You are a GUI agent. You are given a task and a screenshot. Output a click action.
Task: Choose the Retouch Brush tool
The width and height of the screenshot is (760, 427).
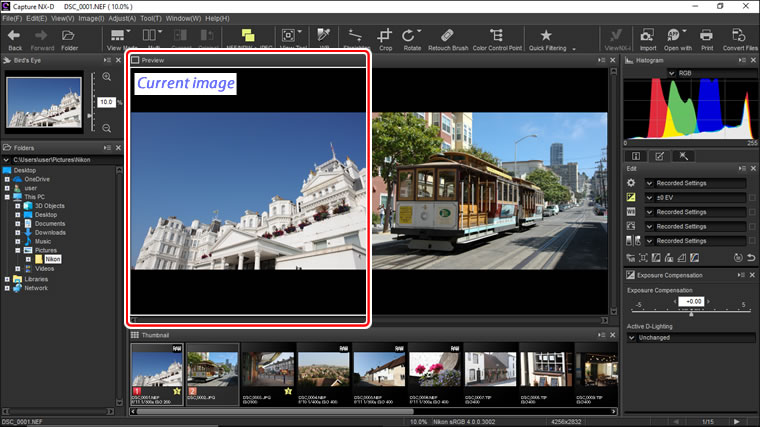[447, 35]
